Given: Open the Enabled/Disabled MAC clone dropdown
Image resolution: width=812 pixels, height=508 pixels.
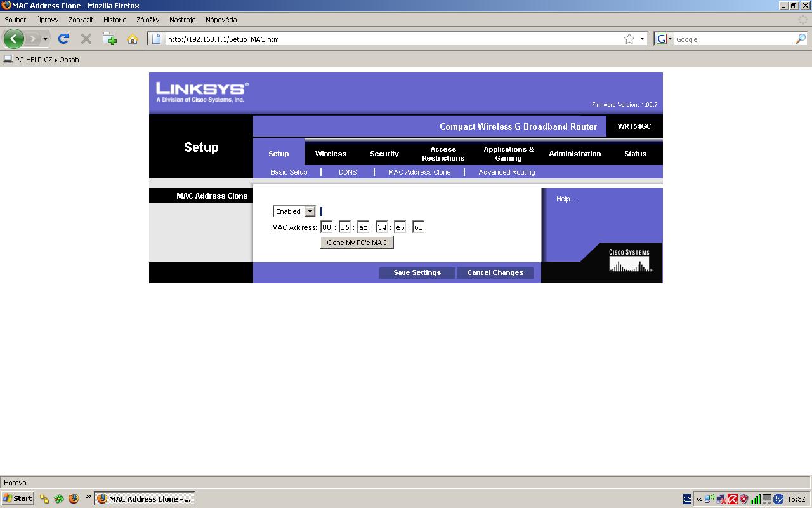Looking at the screenshot, I should (294, 211).
